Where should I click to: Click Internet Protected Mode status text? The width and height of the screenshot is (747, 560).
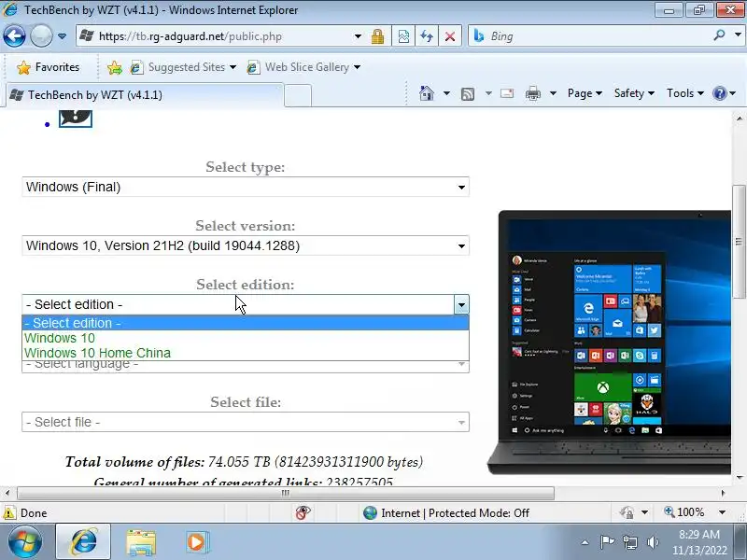(x=455, y=512)
